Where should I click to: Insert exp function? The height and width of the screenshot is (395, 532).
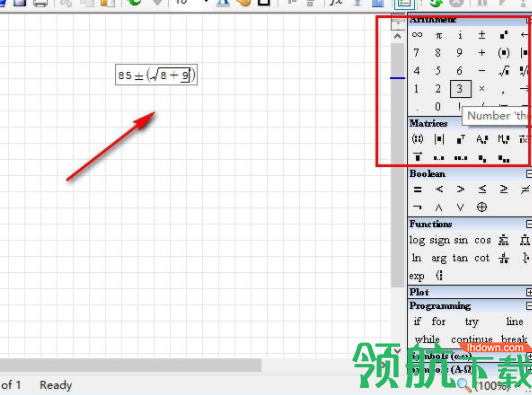417,276
